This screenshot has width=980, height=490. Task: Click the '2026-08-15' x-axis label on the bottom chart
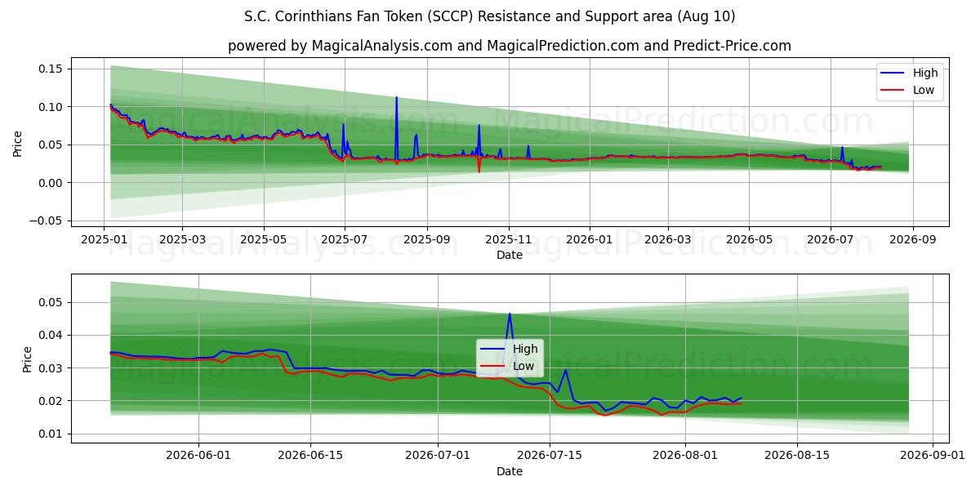(798, 457)
